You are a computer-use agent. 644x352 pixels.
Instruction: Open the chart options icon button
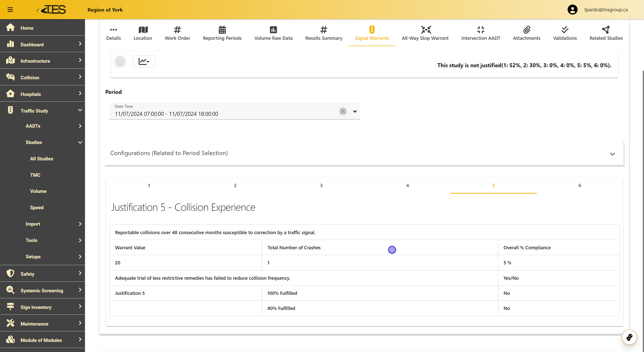[x=144, y=61]
